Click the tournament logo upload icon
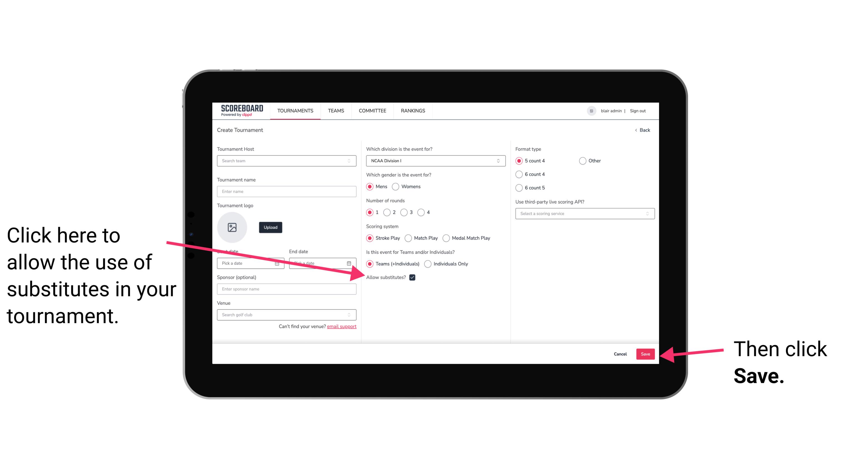Image resolution: width=868 pixels, height=467 pixels. tap(232, 227)
